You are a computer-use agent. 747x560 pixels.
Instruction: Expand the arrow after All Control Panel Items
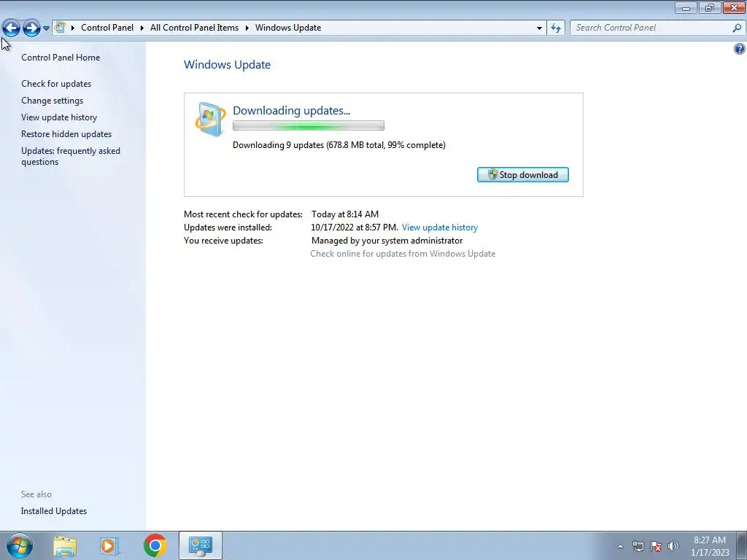coord(247,28)
